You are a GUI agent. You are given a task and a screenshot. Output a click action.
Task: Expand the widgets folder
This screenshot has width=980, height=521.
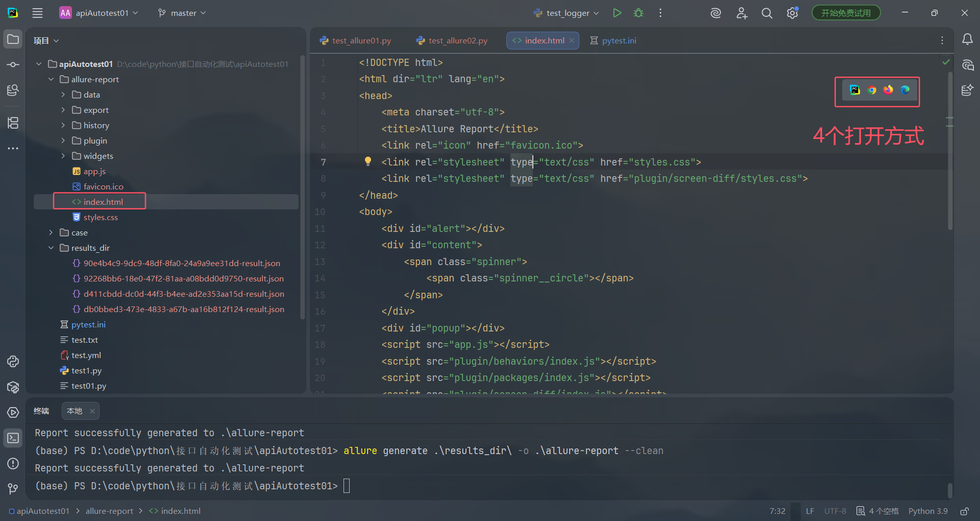tap(63, 156)
